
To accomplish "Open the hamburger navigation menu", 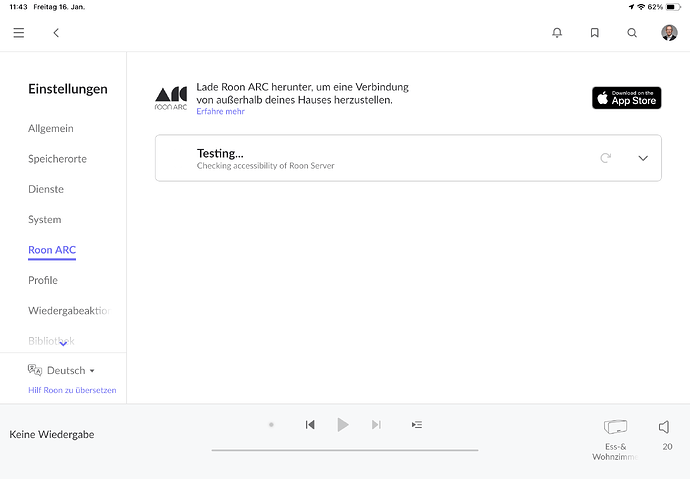I will pyautogui.click(x=18, y=33).
